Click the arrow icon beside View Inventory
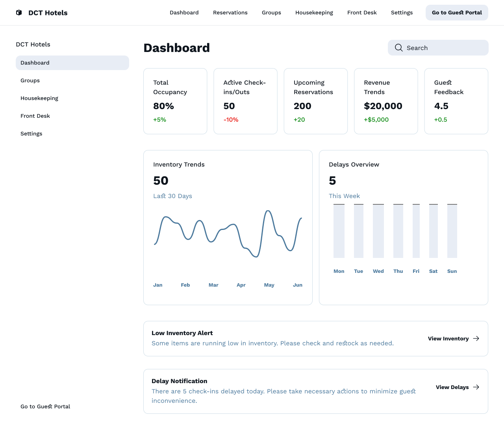This screenshot has height=428, width=504. [x=476, y=338]
